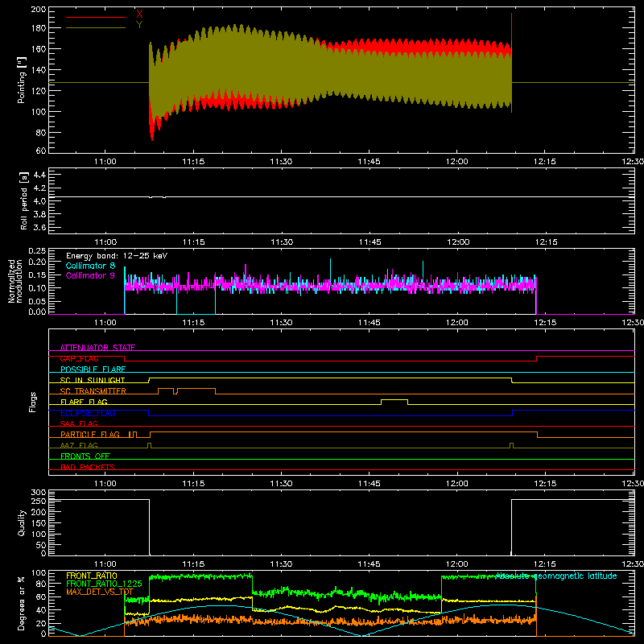Select the SC_IN_SUNLIGHT label

(93, 380)
